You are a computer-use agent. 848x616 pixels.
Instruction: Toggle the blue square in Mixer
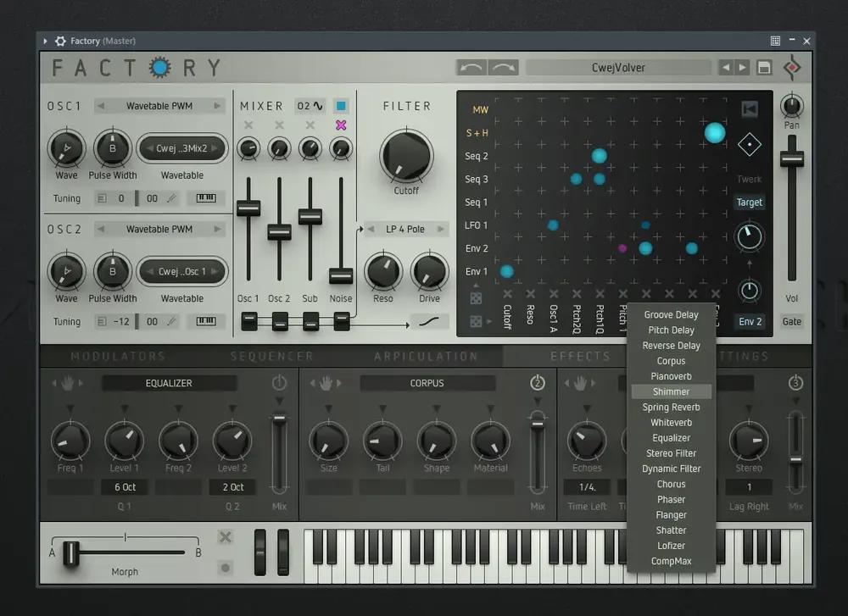click(x=341, y=106)
